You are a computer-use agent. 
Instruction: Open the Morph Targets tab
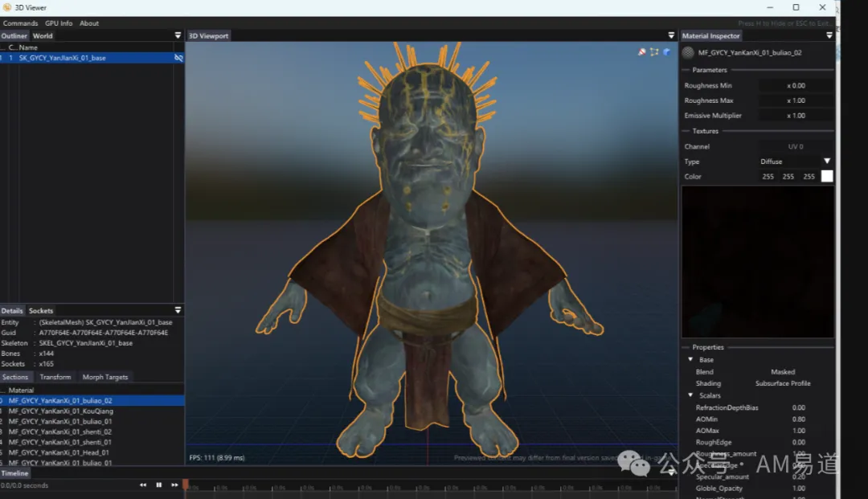[x=105, y=378]
